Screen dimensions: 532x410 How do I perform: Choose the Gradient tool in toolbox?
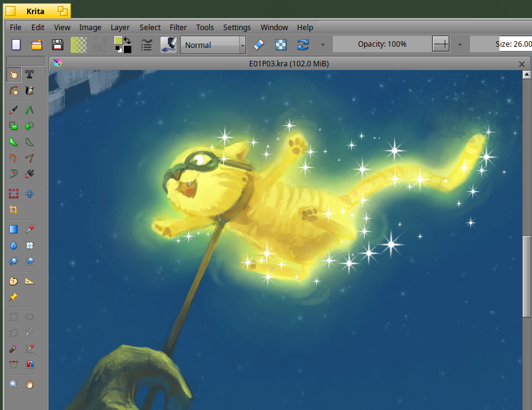[14, 229]
